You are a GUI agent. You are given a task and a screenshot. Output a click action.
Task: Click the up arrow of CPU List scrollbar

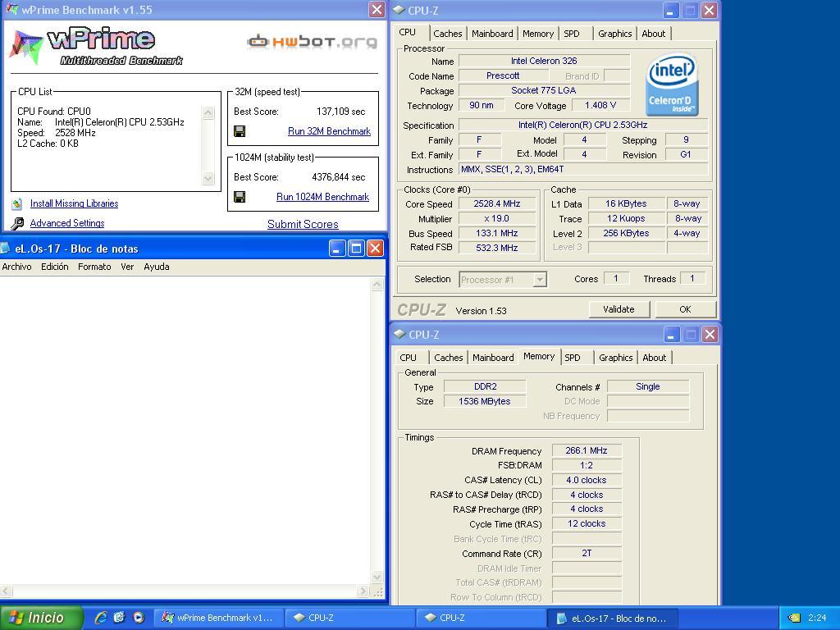pos(208,112)
